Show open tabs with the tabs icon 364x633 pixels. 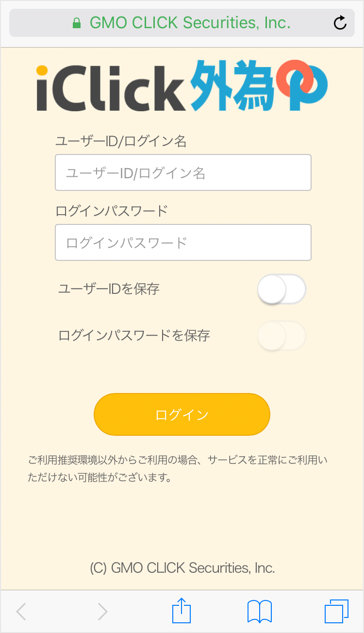pos(336,611)
